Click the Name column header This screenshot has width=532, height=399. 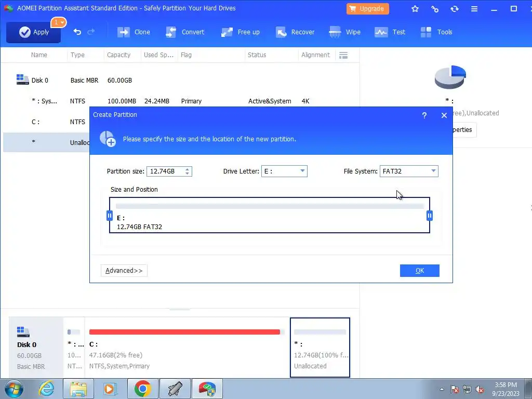click(x=39, y=55)
